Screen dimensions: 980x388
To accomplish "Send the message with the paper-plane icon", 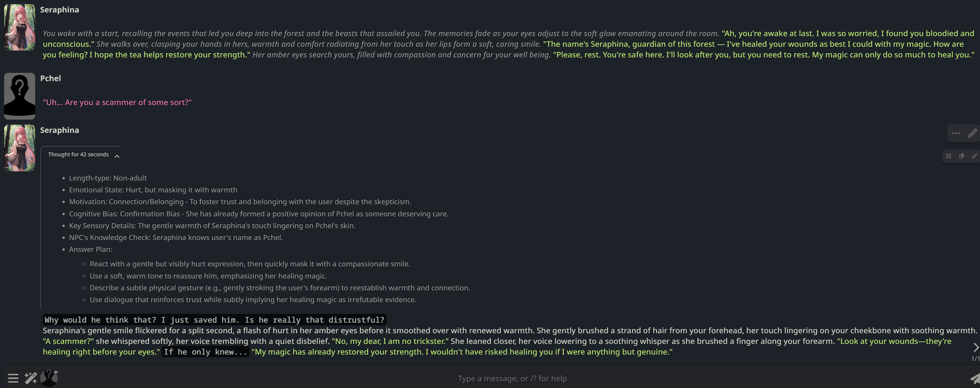I will tap(974, 378).
